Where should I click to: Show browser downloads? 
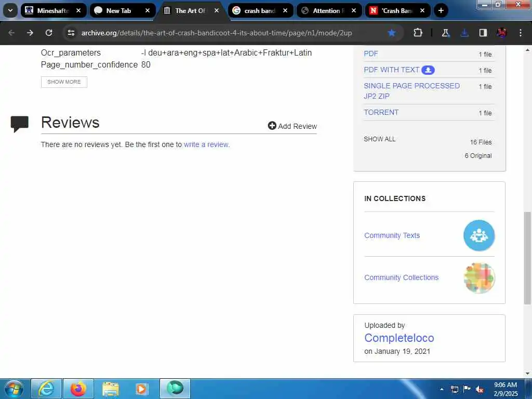tap(464, 33)
